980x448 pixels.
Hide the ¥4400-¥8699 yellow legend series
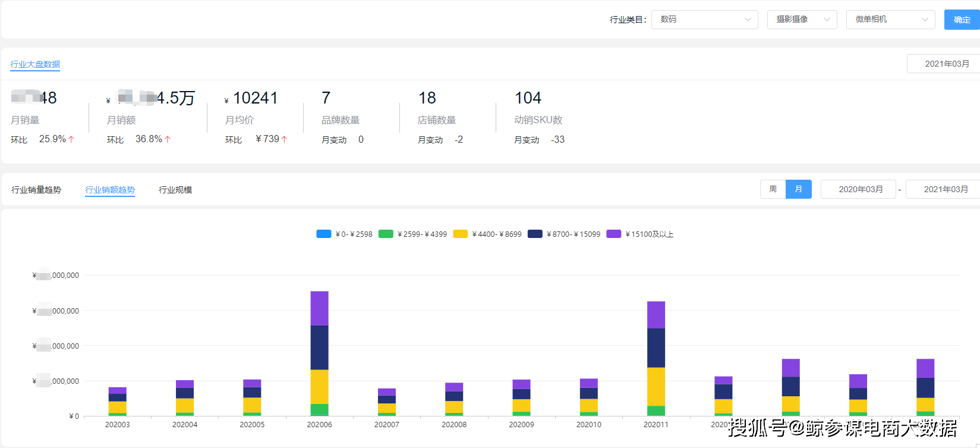point(460,234)
